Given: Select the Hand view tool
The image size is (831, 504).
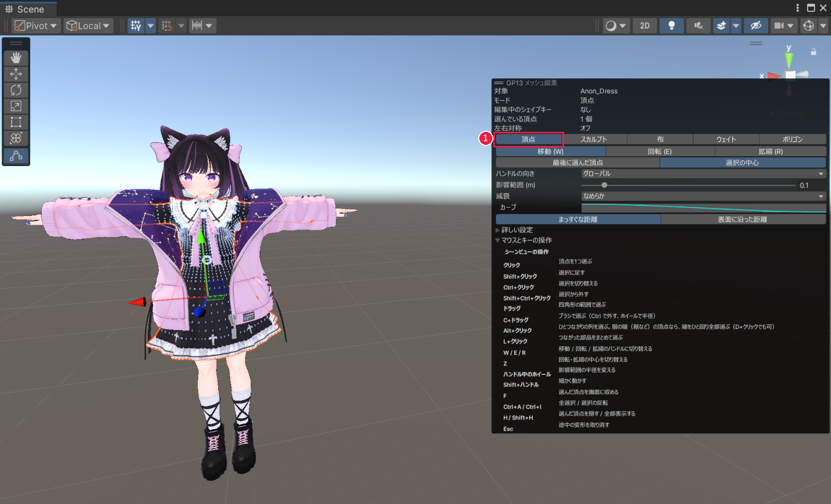Looking at the screenshot, I should coord(16,58).
